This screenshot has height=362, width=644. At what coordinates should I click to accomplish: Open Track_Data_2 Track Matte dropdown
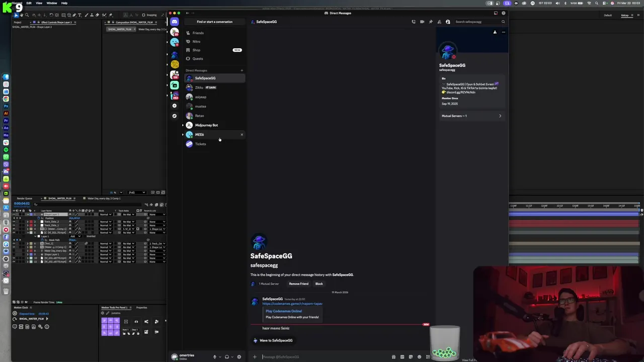coord(128,222)
